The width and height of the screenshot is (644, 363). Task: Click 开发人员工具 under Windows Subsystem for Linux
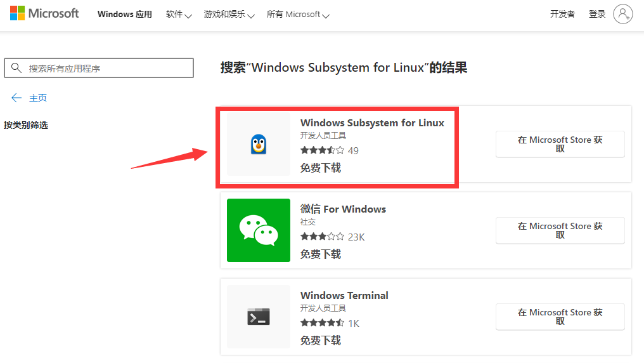click(323, 136)
